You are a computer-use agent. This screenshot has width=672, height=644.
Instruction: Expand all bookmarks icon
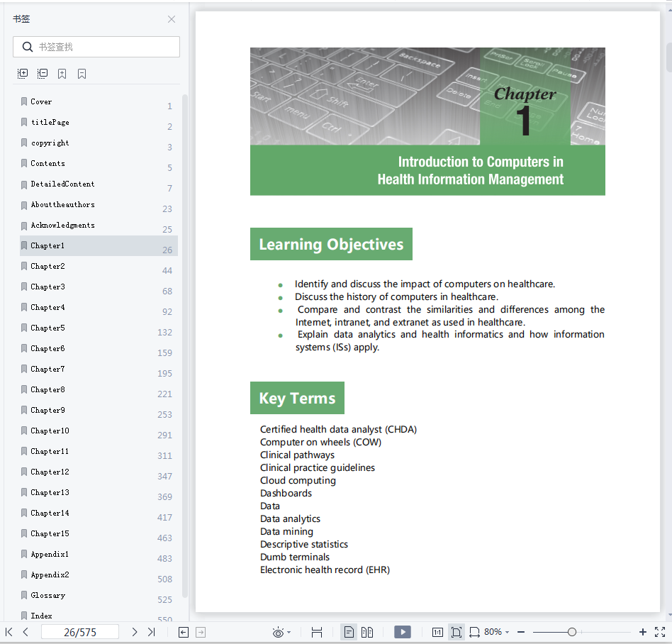tap(23, 74)
